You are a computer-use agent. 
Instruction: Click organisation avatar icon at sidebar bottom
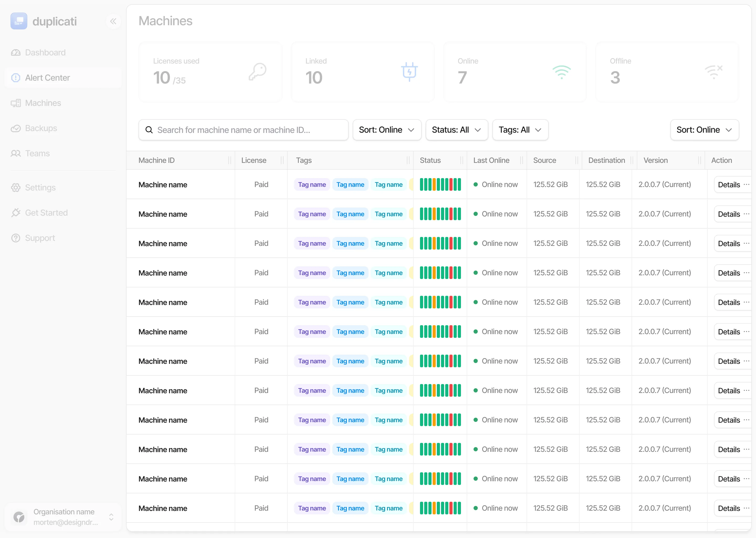(x=19, y=517)
